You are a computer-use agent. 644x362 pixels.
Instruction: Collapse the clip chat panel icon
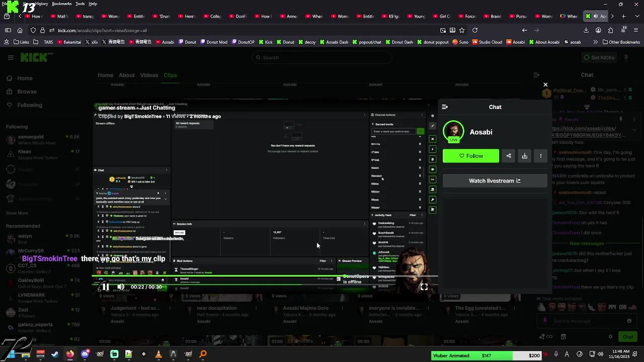[x=445, y=107]
